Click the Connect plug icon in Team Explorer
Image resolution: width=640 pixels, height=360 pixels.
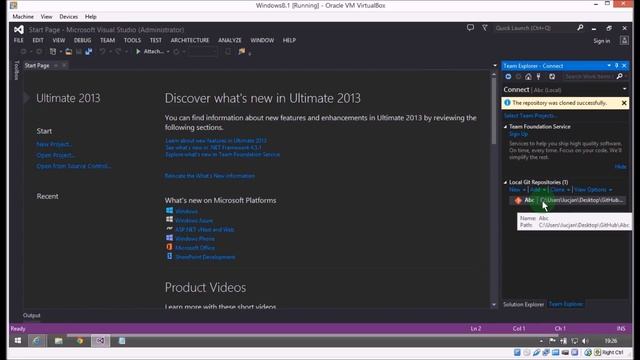point(539,77)
